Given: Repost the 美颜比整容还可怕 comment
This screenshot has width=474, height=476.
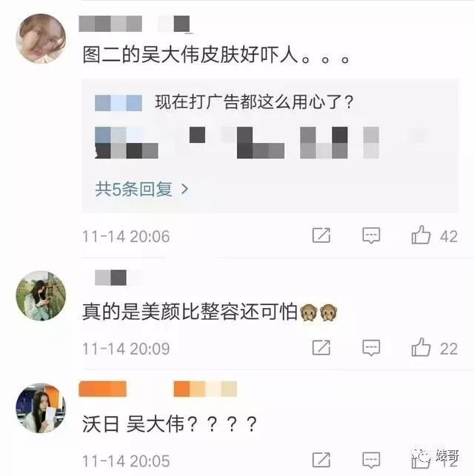Looking at the screenshot, I should click(321, 348).
